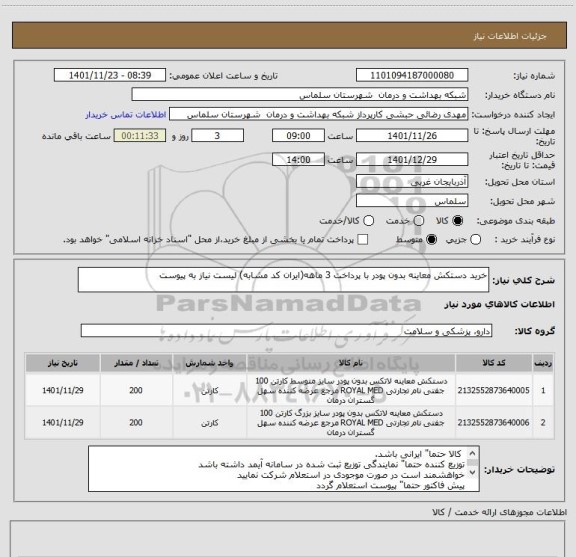Image resolution: width=576 pixels, height=557 pixels.
Task: Click the note line پیش فاکتور حتما پیوست
Action: 390,486
